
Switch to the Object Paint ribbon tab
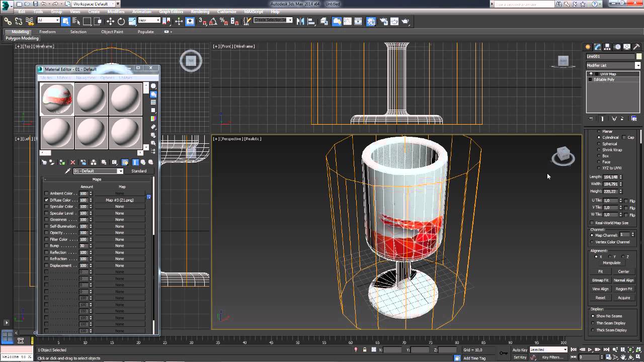coord(112,32)
